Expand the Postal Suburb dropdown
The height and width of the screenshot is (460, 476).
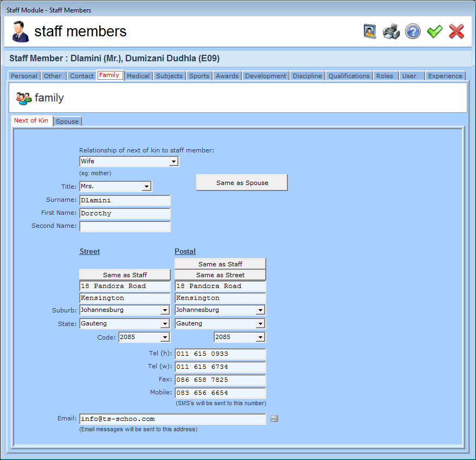(260, 310)
